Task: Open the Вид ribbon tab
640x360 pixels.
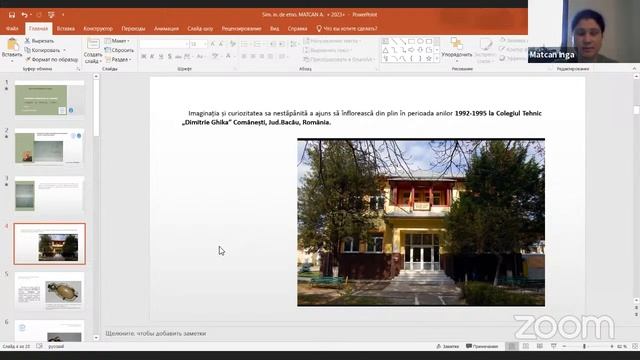Action: [x=275, y=29]
